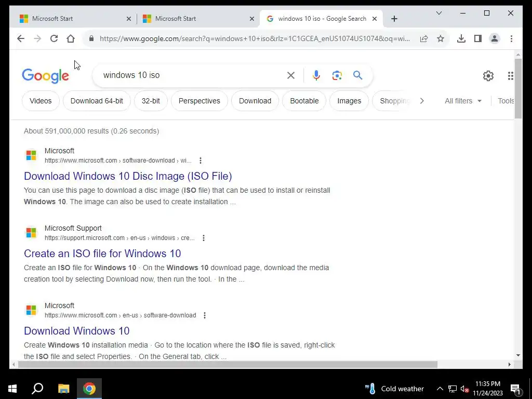This screenshot has width=532, height=399.
Task: Close the first Microsoft Start tab
Action: 129,19
